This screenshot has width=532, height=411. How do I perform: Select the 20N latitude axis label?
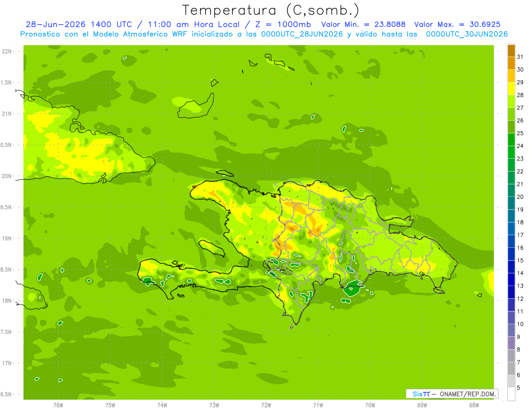pyautogui.click(x=8, y=176)
